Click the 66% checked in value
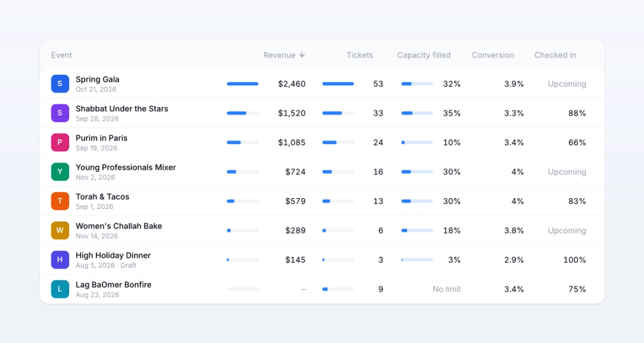This screenshot has height=343, width=644. (577, 142)
